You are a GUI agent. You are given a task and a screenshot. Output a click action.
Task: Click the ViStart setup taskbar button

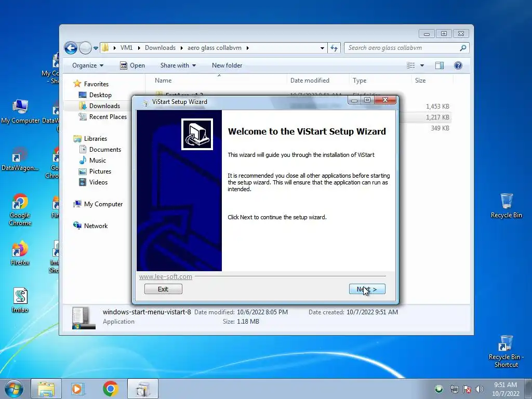[143, 389]
